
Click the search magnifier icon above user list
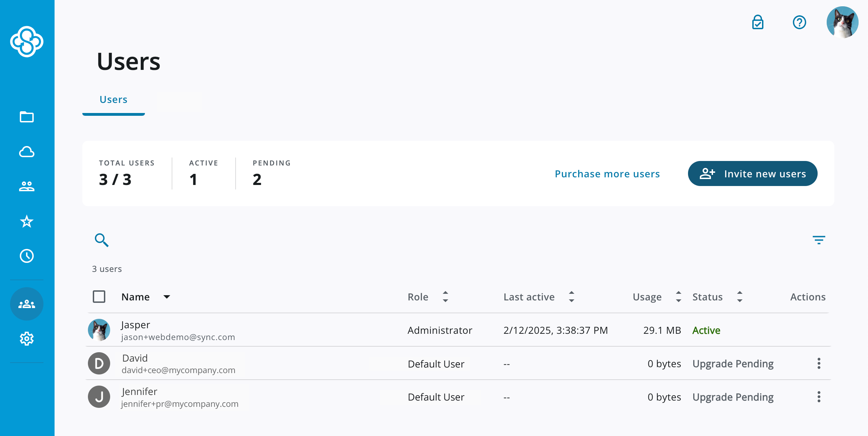tap(101, 240)
